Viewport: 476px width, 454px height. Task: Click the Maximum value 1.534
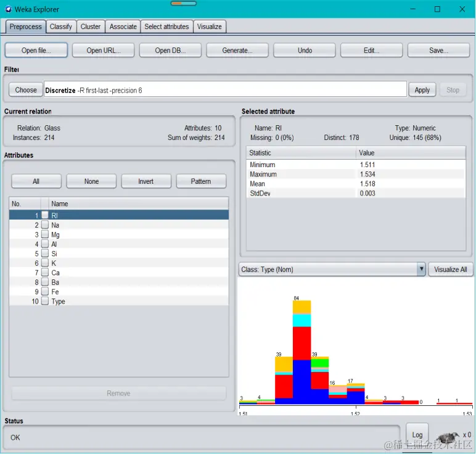[367, 175]
